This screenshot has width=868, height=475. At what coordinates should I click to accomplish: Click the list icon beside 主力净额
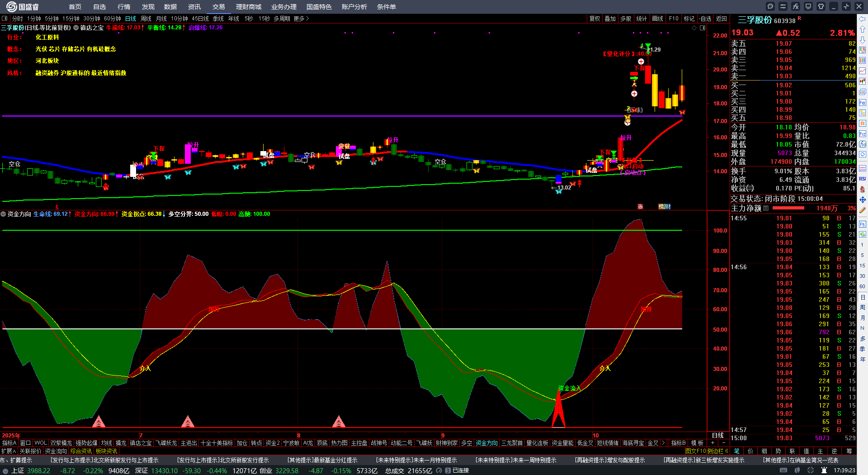click(766, 208)
